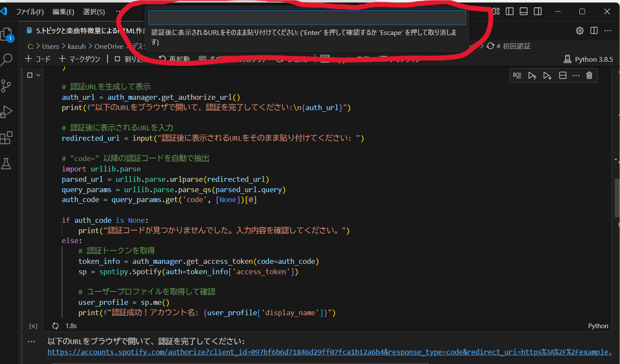Toggle the Secondary Side Bar

pyautogui.click(x=538, y=11)
